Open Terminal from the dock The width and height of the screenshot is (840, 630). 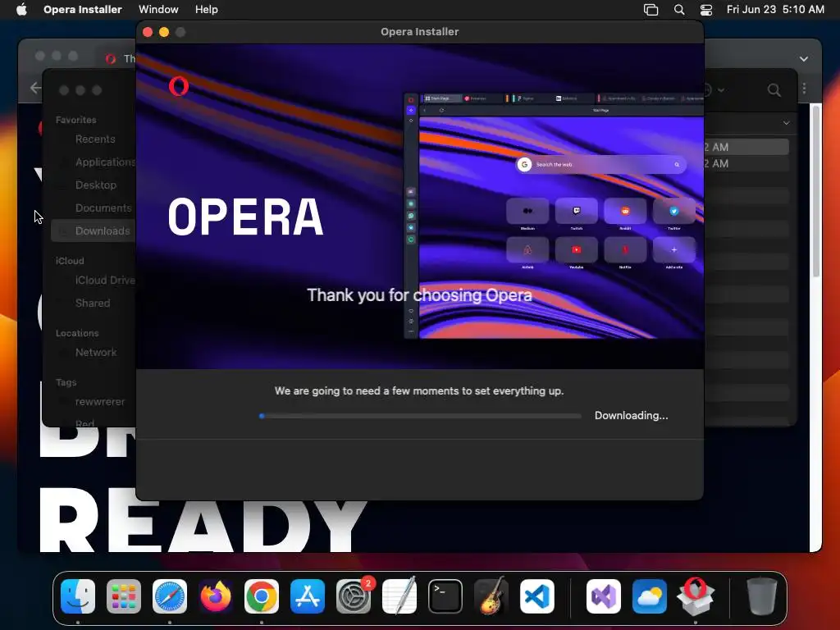pos(445,596)
